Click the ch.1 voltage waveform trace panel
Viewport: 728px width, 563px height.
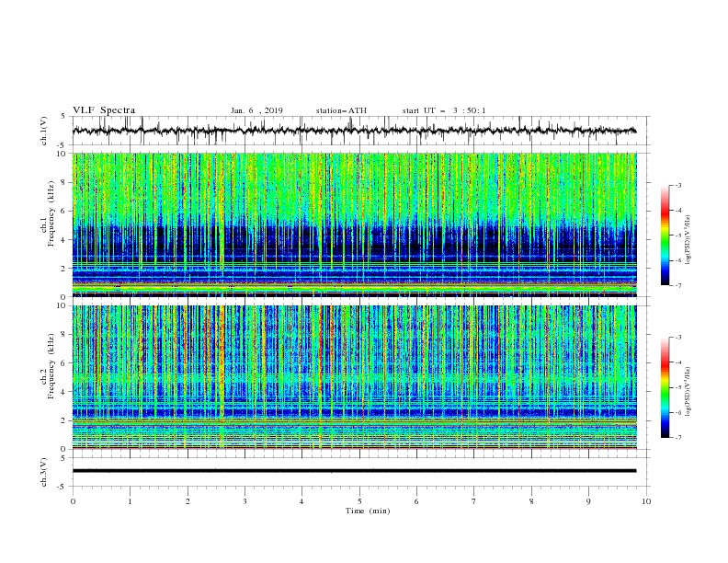pos(360,131)
